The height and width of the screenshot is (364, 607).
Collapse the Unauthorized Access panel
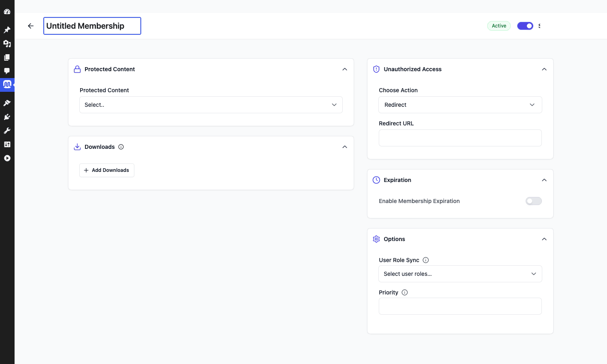tap(544, 69)
